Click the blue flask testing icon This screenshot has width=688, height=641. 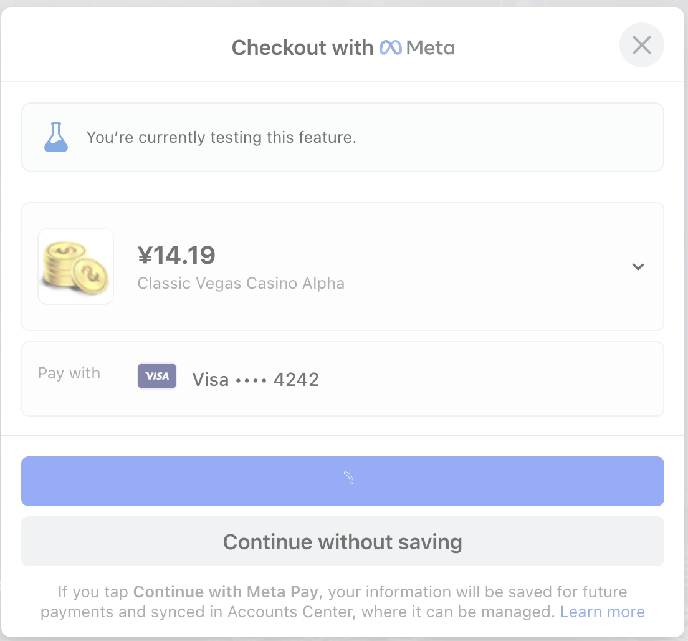point(56,137)
